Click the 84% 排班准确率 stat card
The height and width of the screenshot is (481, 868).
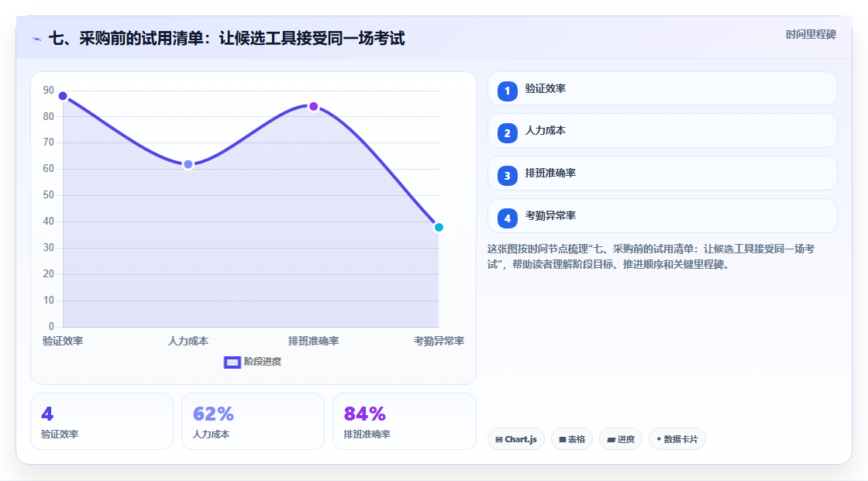(404, 421)
